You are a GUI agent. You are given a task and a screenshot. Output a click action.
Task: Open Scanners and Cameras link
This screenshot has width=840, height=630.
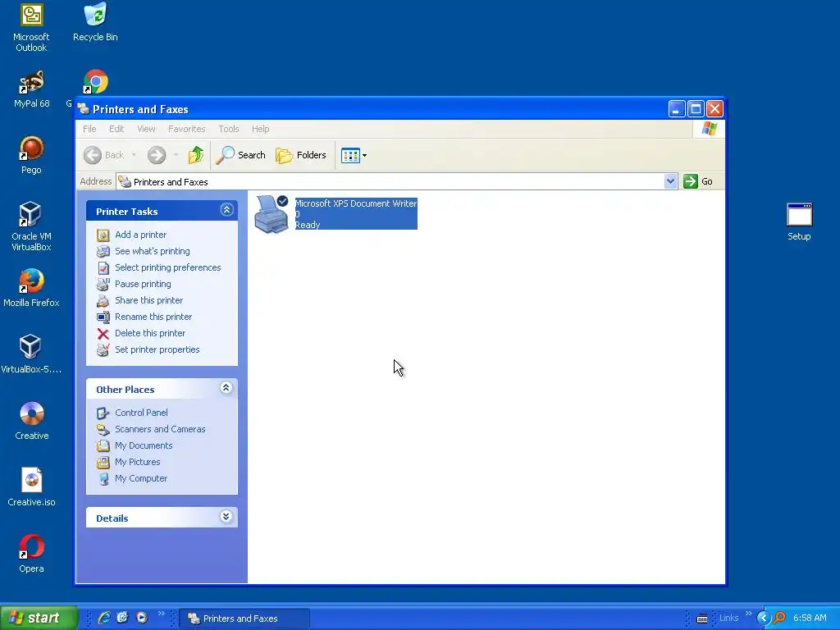160,429
